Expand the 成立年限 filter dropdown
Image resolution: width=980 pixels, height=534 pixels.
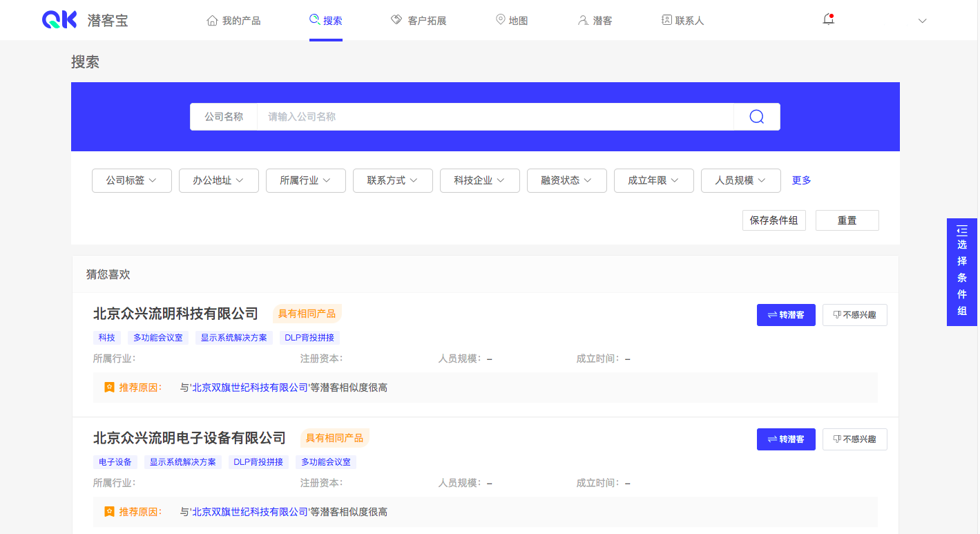(x=654, y=180)
